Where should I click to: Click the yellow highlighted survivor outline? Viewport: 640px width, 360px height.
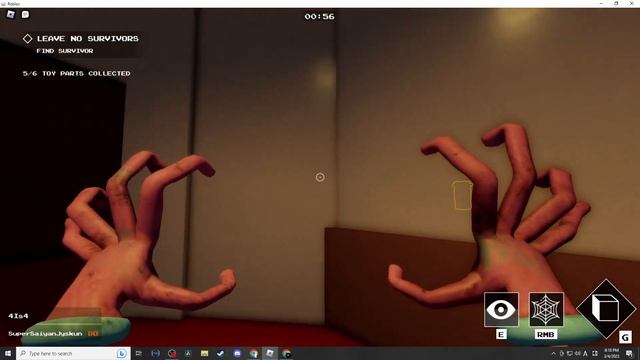tap(462, 196)
